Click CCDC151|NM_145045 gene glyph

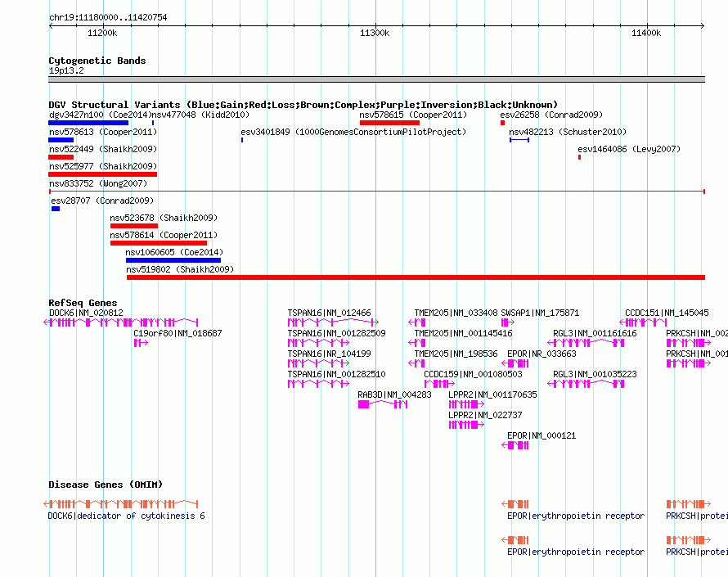tap(644, 322)
